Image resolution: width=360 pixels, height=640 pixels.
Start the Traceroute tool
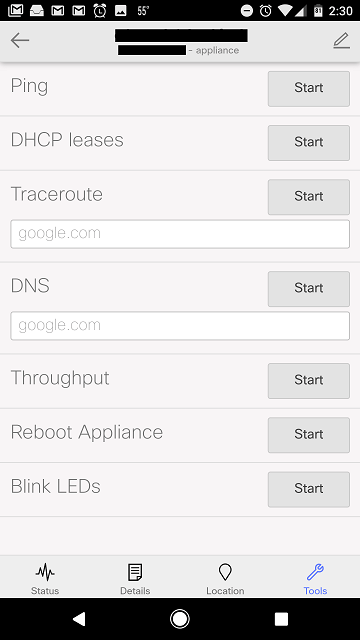coord(309,197)
